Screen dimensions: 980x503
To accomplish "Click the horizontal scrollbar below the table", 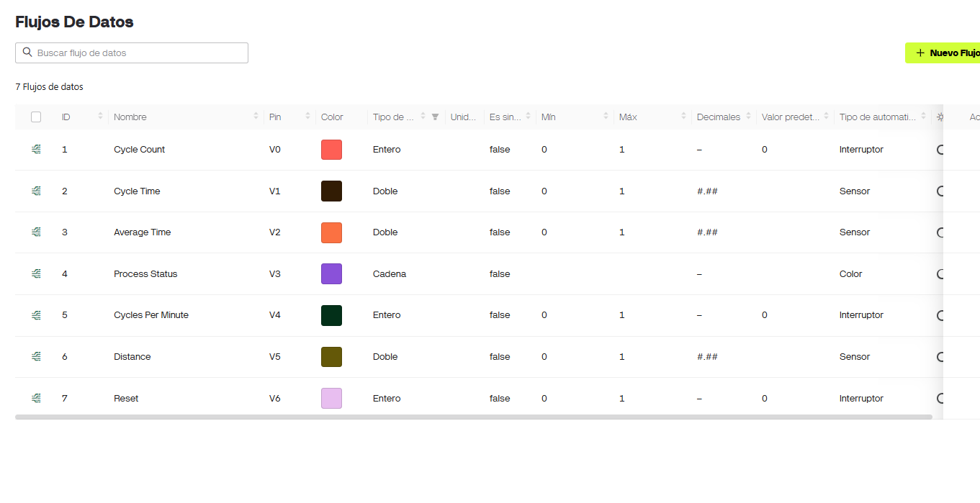I will pyautogui.click(x=473, y=417).
